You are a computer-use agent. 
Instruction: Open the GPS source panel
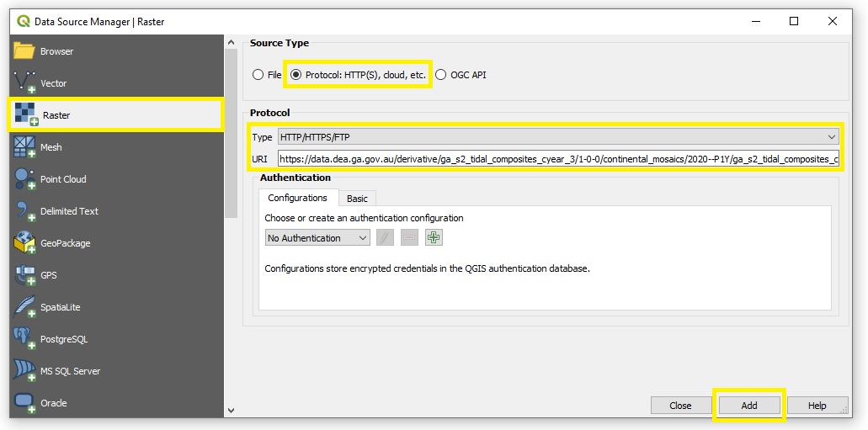[116, 276]
